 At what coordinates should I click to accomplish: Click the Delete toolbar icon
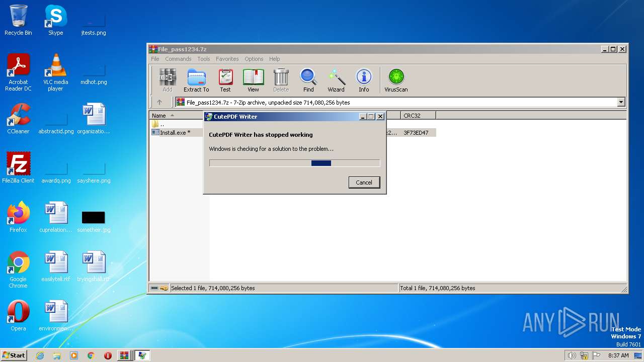(x=281, y=80)
